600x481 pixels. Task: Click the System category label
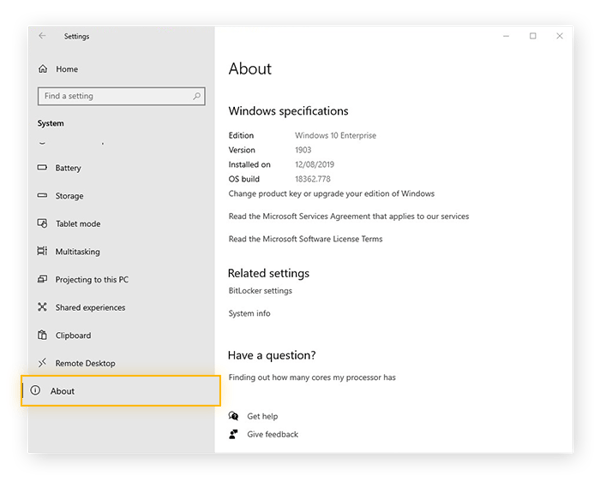[51, 123]
